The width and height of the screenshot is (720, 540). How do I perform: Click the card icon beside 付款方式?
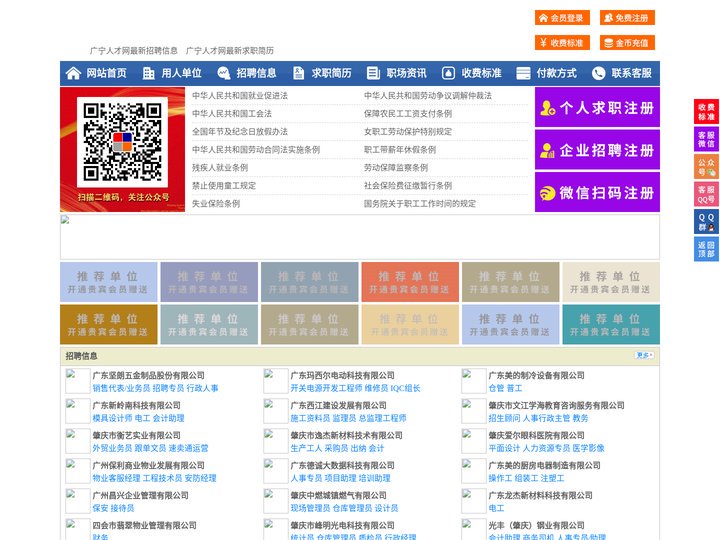click(x=523, y=73)
